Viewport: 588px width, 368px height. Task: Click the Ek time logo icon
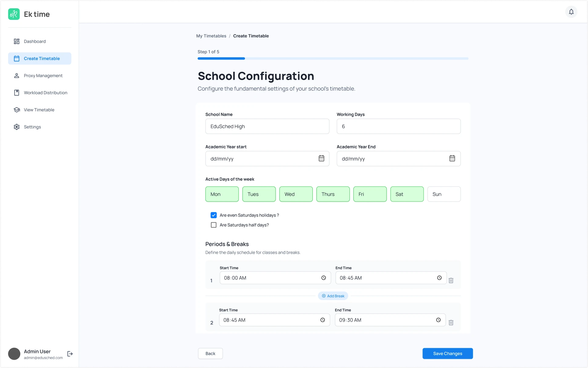pyautogui.click(x=14, y=14)
